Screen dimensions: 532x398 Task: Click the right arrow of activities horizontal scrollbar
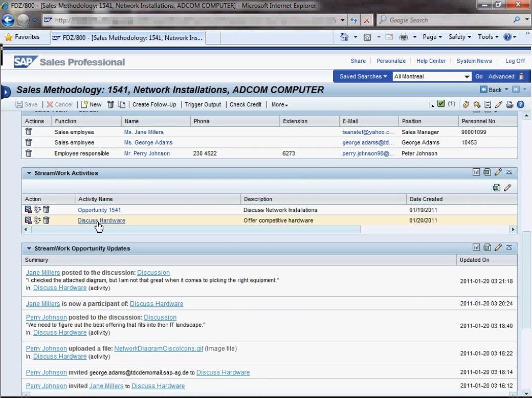pyautogui.click(x=513, y=229)
